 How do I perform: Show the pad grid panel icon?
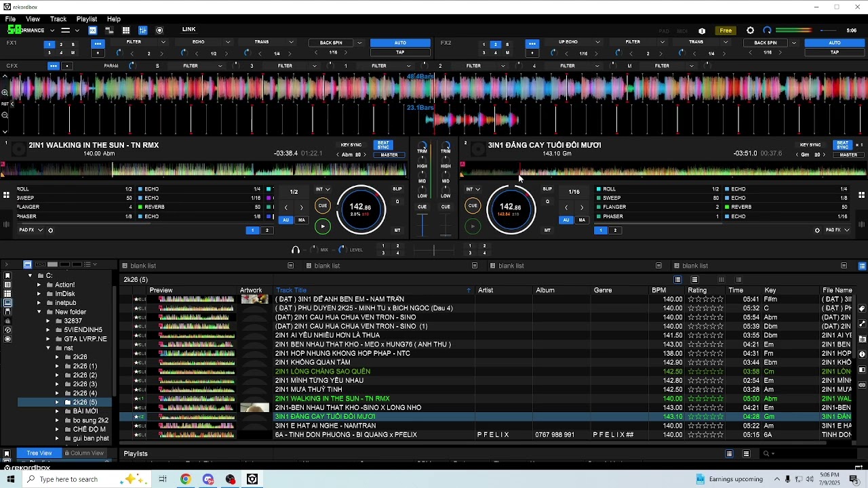pyautogui.click(x=126, y=30)
